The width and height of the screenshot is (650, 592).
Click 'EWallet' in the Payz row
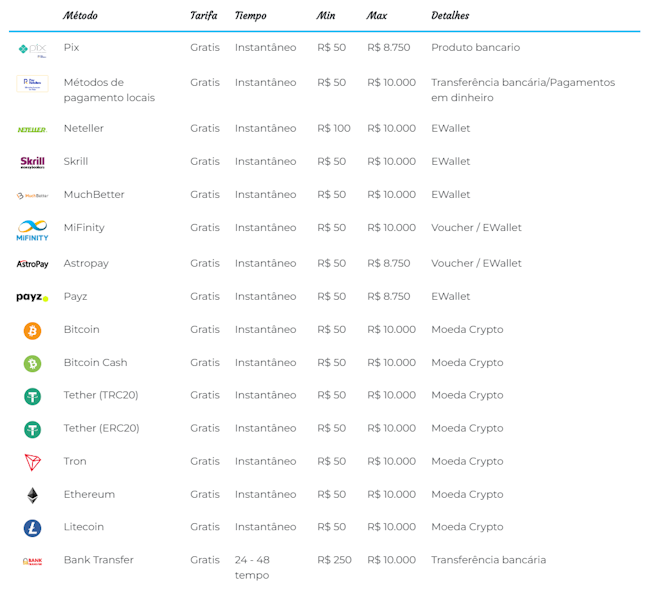451,296
